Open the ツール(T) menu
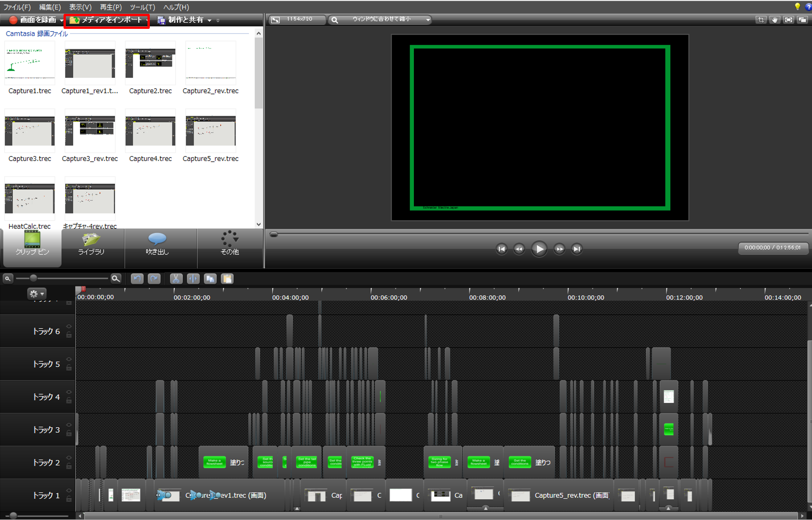 click(142, 7)
